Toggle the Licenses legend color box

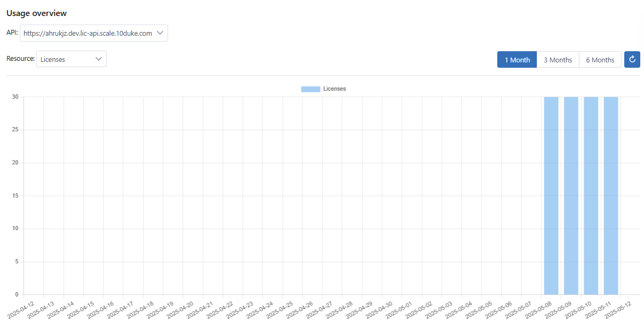coord(311,89)
